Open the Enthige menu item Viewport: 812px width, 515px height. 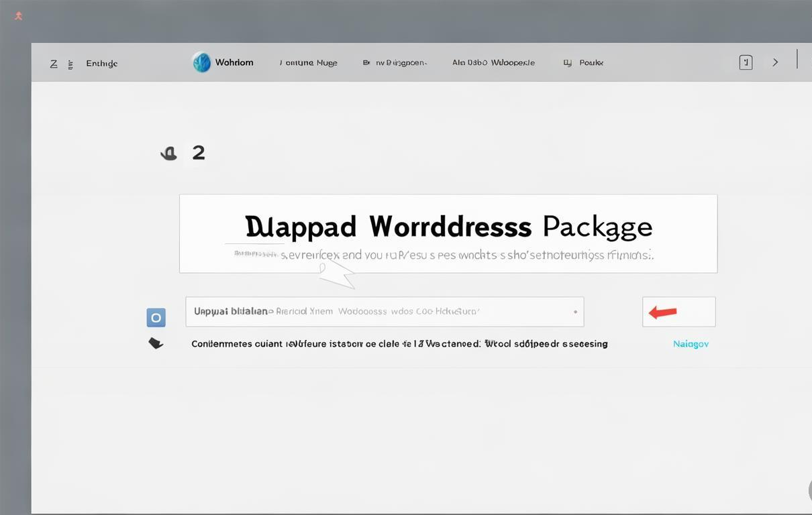(102, 64)
